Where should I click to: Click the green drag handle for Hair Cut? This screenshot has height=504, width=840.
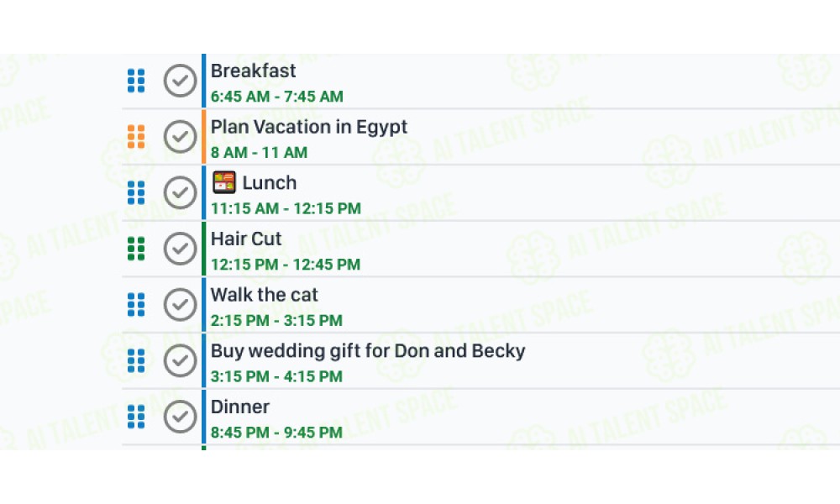[x=136, y=249]
